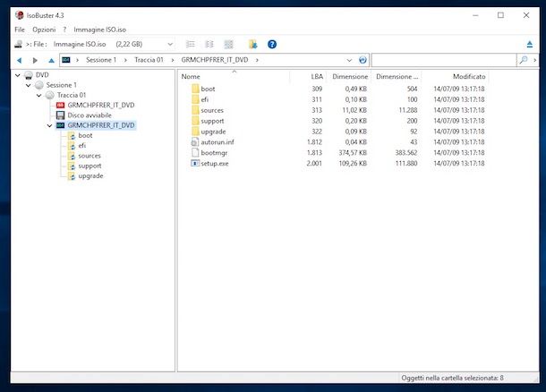Switch to large icons view

(228, 44)
